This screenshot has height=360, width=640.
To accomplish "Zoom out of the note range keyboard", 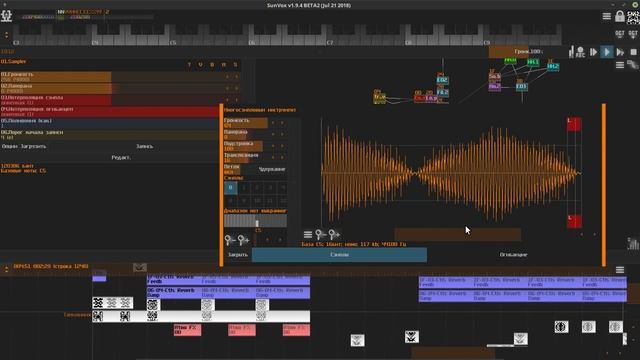I will 229,240.
